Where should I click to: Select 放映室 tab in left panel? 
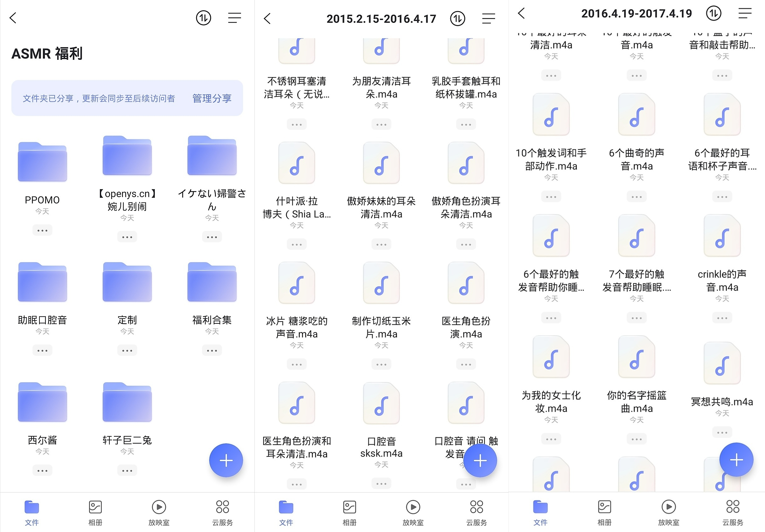point(159,513)
